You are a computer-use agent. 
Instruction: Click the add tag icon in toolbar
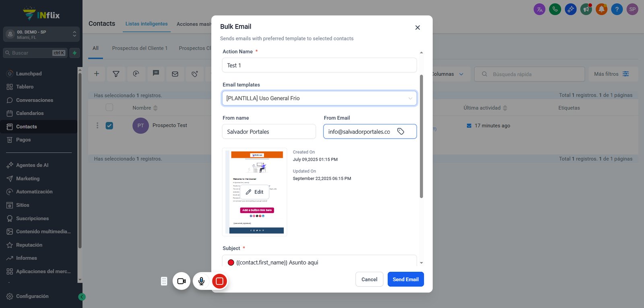[195, 74]
